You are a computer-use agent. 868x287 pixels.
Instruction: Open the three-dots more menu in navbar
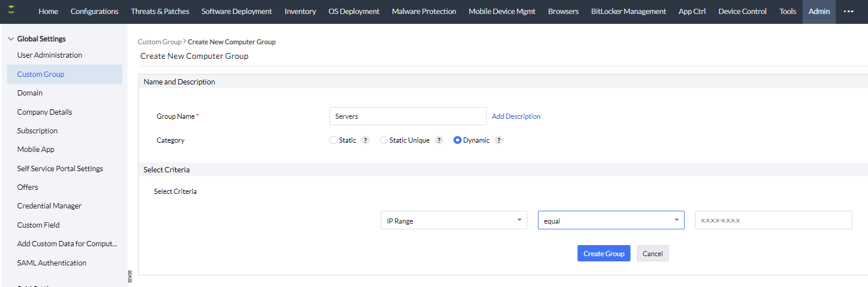click(848, 12)
